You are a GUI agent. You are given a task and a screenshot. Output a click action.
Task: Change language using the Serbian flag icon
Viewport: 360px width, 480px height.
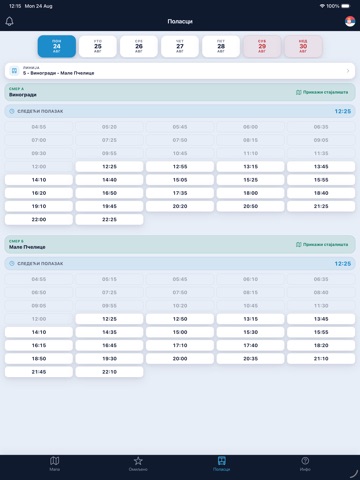350,21
